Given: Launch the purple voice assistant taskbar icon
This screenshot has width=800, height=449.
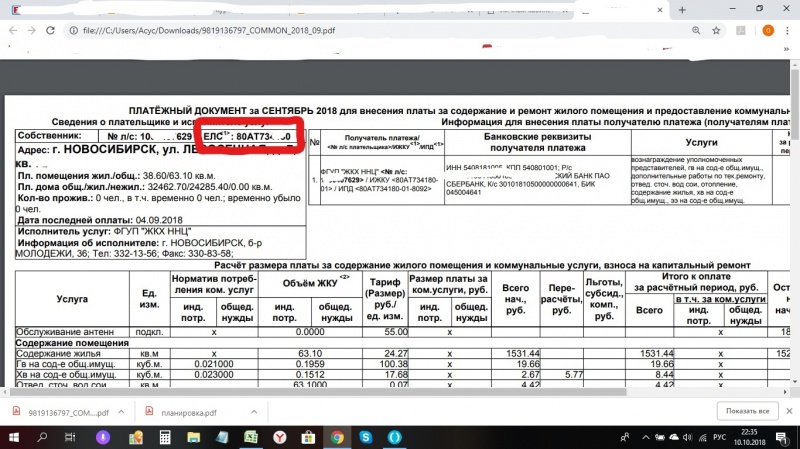Looking at the screenshot, I should click(103, 437).
